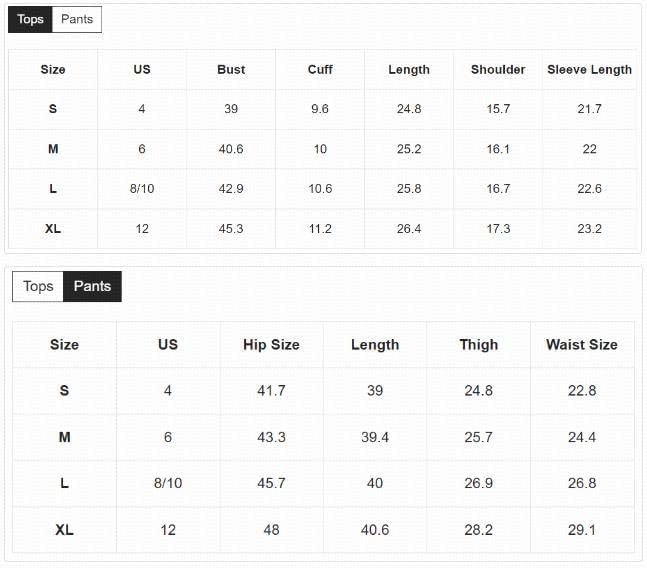Select the M size row in pants table
Image resolution: width=647 pixels, height=568 pixels.
pos(323,437)
